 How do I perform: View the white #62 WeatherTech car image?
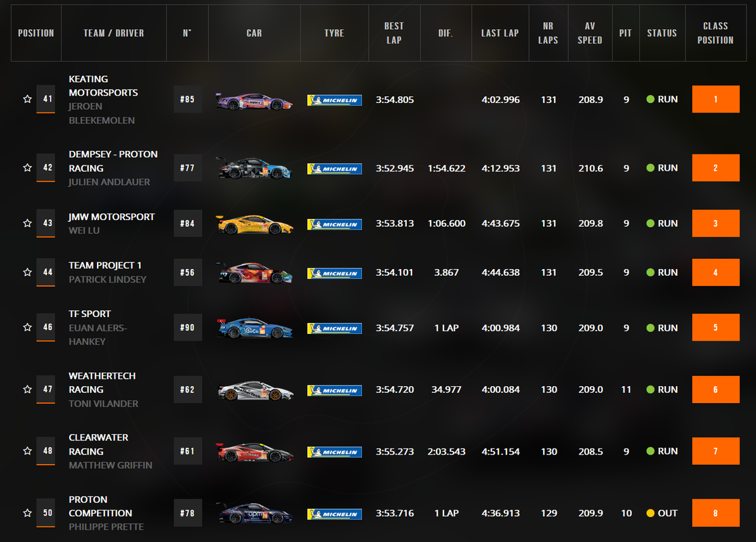tap(254, 390)
